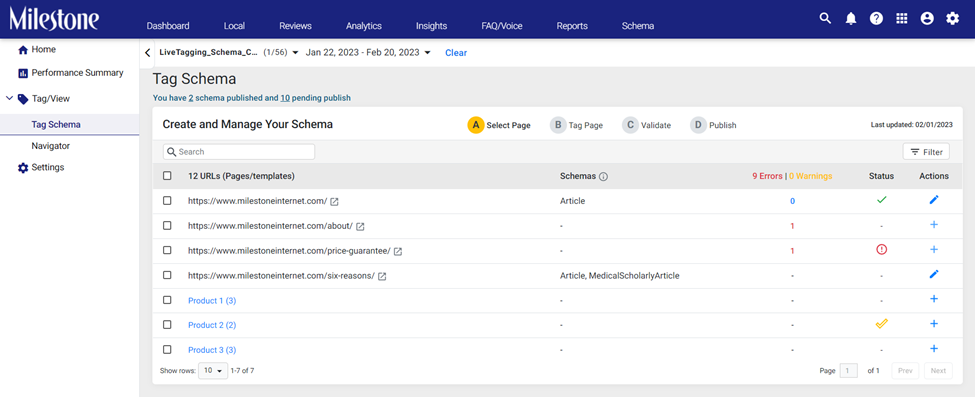Image resolution: width=975 pixels, height=397 pixels.
Task: Add schema for Product 1 row
Action: point(934,299)
